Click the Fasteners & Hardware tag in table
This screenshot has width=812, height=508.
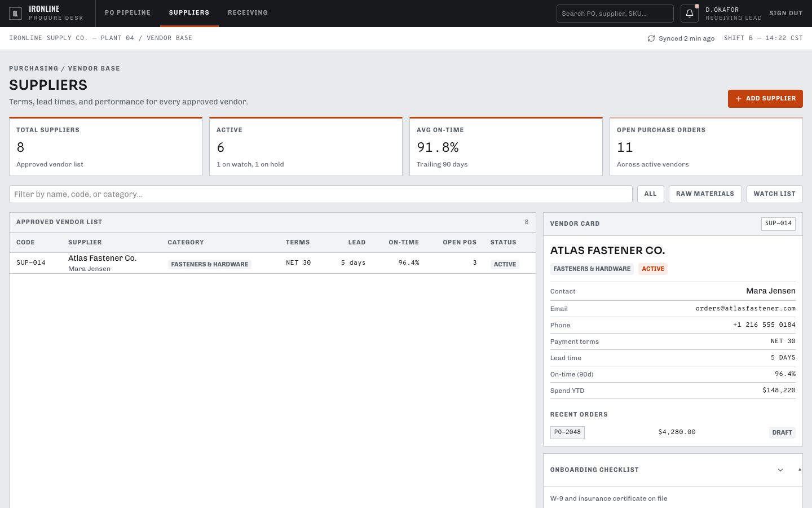coord(209,264)
